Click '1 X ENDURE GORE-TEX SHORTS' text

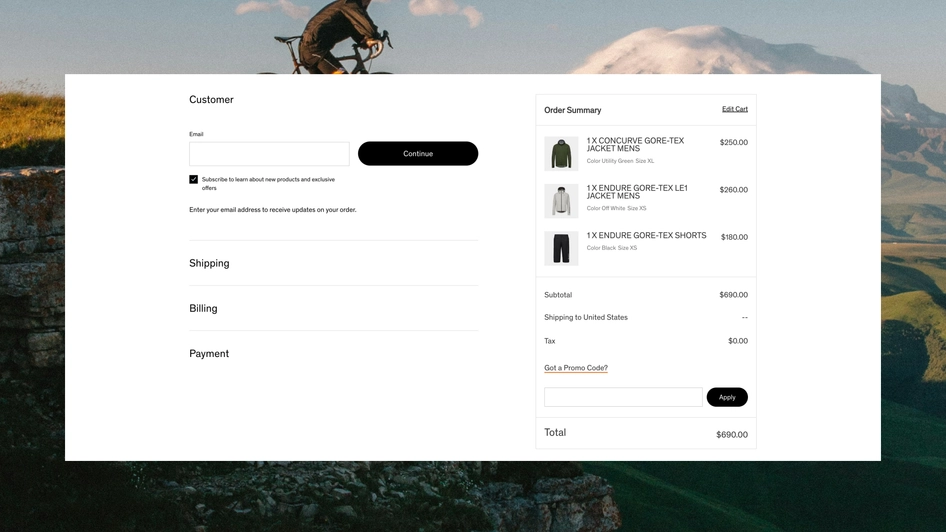coord(646,235)
